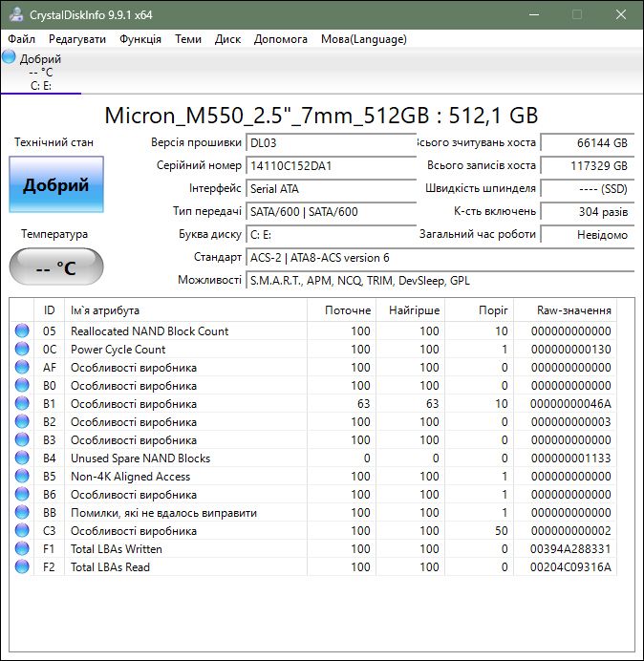
Task: Click the disk status orb in the disk tab
Action: (9, 57)
